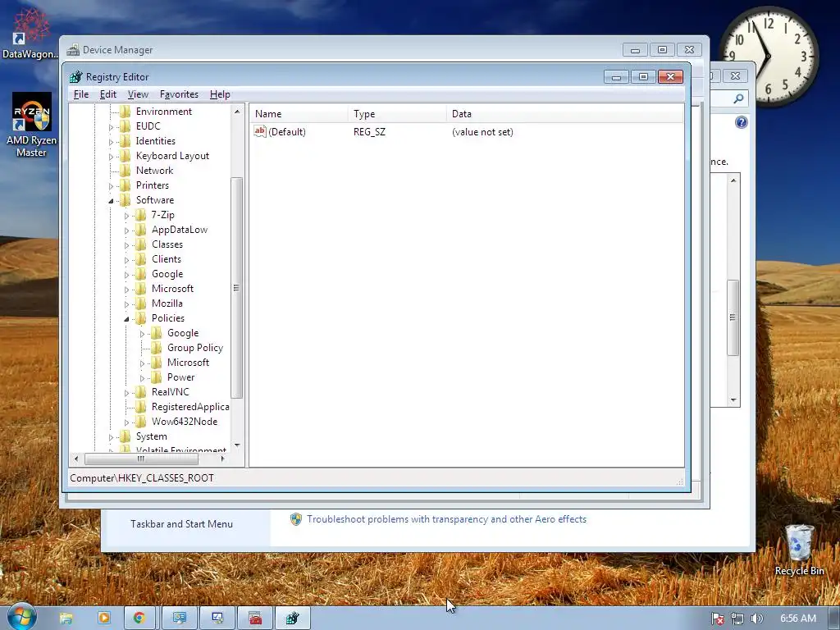Sort by the Data column header
The width and height of the screenshot is (840, 630).
565,113
